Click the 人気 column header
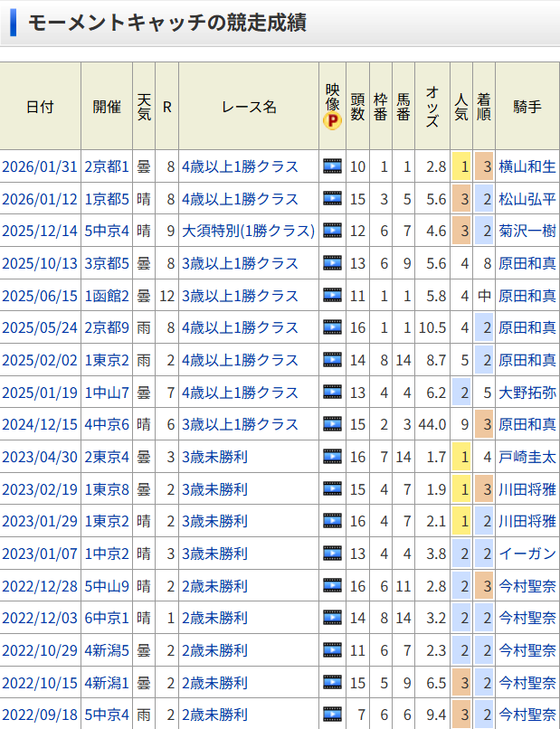560x729 pixels. click(x=461, y=107)
